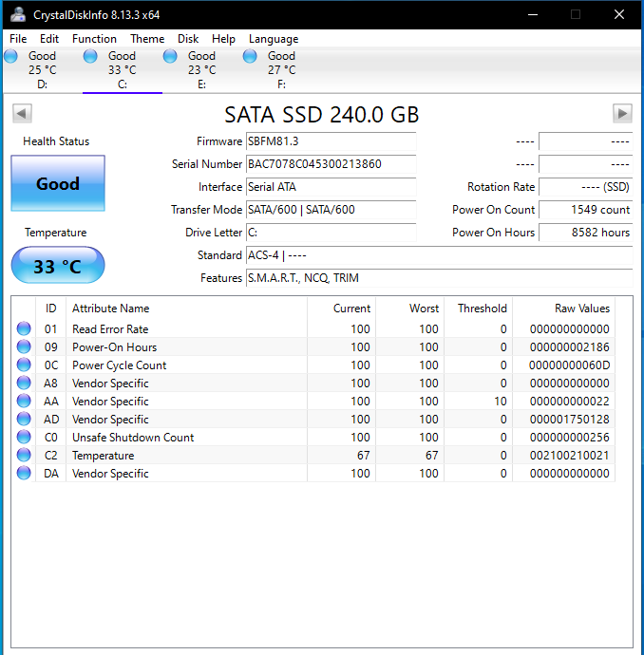Select the Power-On Hours attribute name

click(115, 347)
